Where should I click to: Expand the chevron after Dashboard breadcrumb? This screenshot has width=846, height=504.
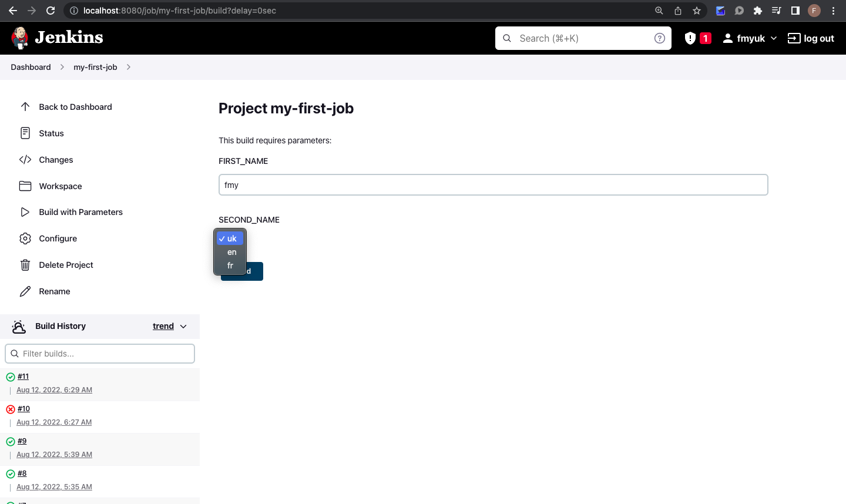[x=62, y=67]
